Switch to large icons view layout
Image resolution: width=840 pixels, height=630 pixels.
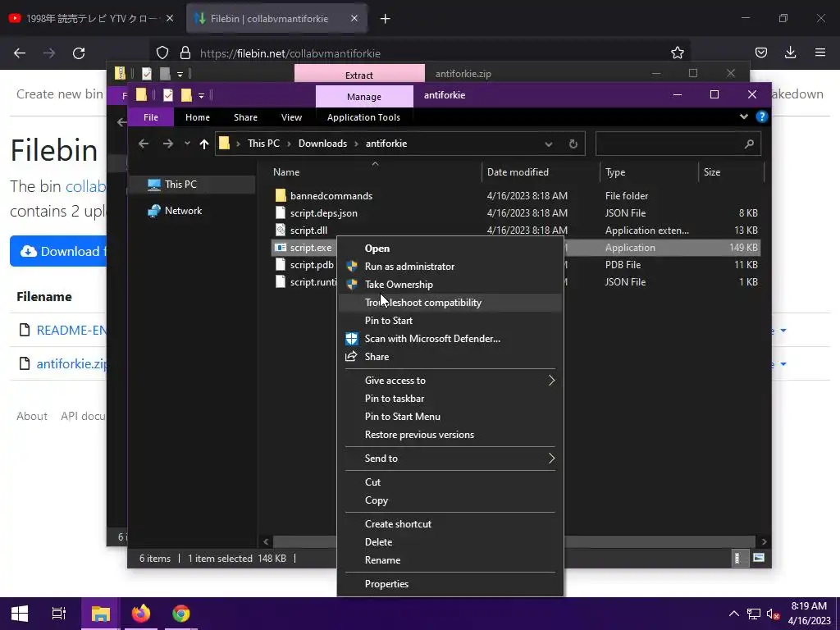click(758, 558)
